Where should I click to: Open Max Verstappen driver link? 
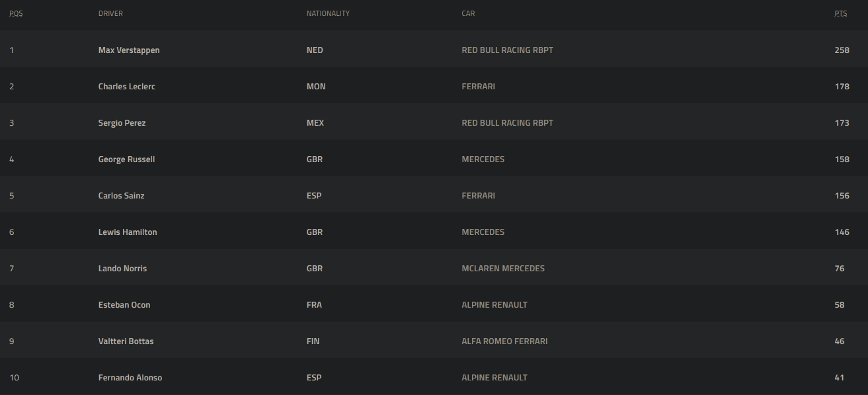pos(129,50)
